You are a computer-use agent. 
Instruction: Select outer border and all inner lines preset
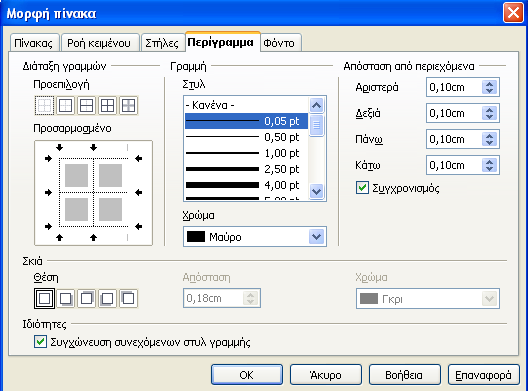pos(107,106)
